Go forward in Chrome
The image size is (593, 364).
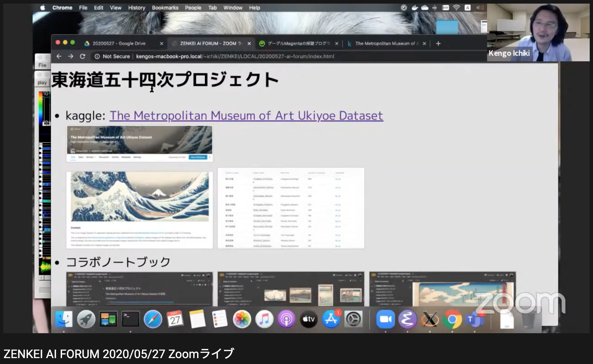tap(71, 56)
